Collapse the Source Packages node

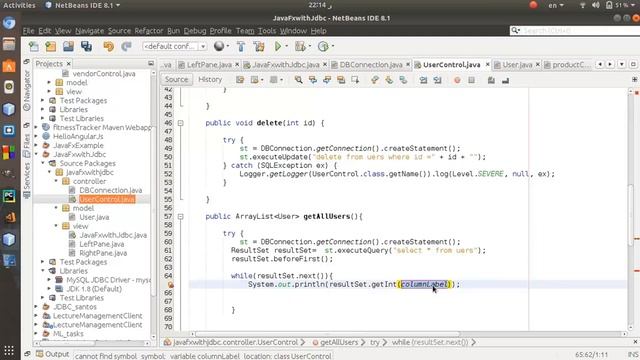click(x=43, y=163)
